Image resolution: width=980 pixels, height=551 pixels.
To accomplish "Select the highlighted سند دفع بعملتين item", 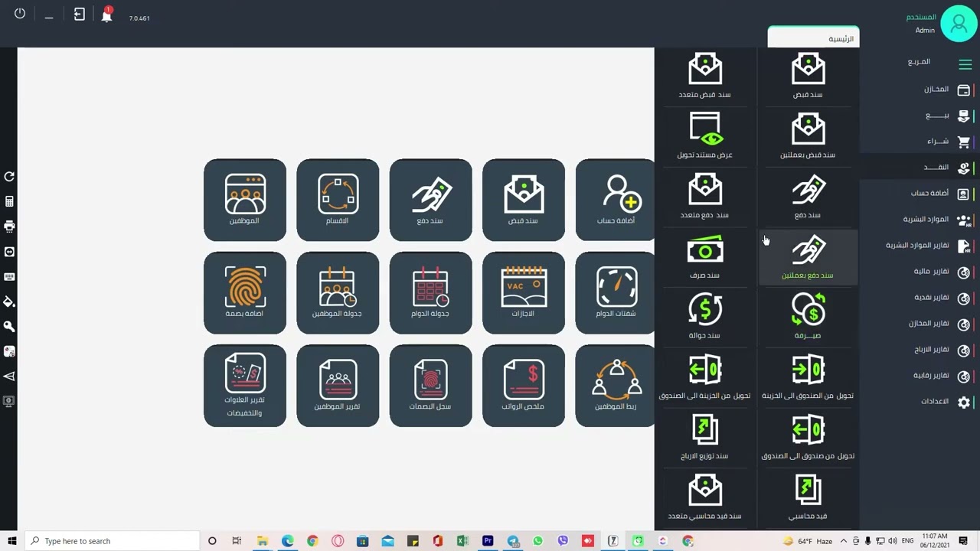I will click(x=808, y=258).
